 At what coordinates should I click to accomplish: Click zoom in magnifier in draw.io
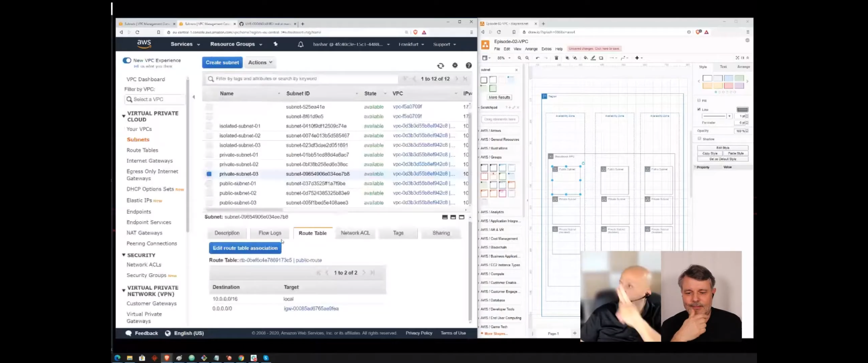pos(519,58)
